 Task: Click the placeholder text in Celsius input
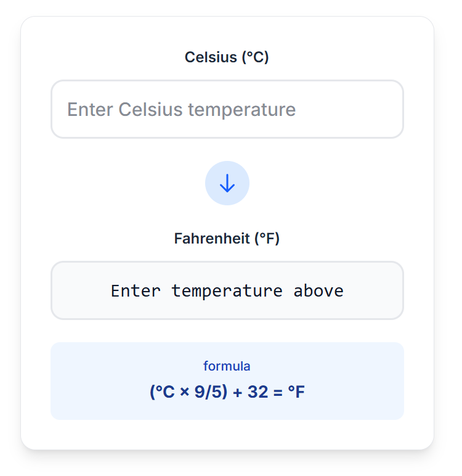(181, 110)
